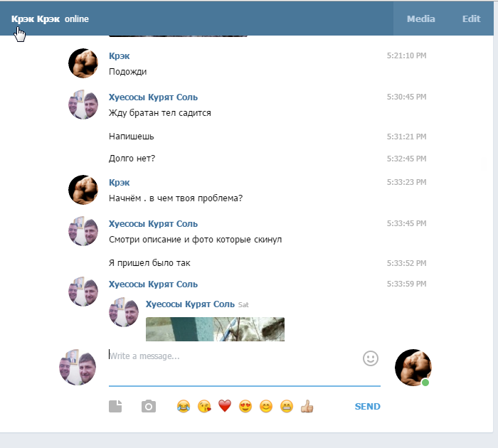Click the 5:33:52 PM timestamp
This screenshot has height=448, width=498.
[x=406, y=264]
